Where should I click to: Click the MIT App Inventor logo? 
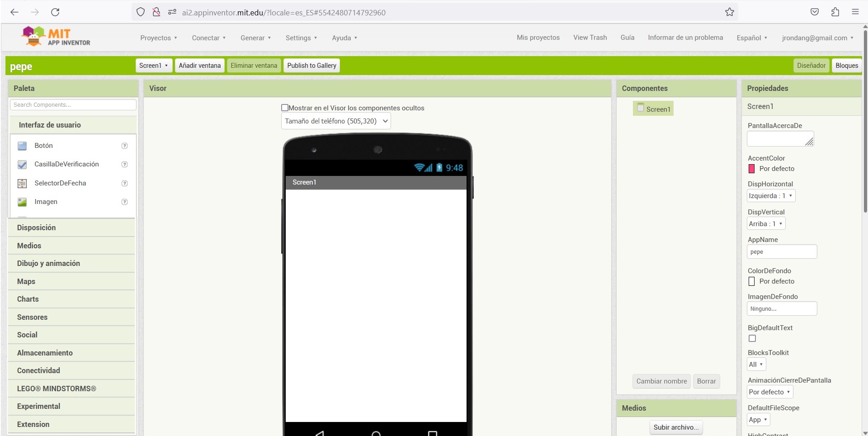(56, 37)
